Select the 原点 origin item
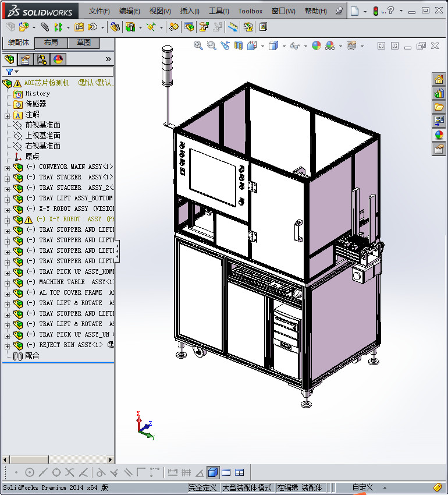448x495 pixels. pyautogui.click(x=32, y=156)
